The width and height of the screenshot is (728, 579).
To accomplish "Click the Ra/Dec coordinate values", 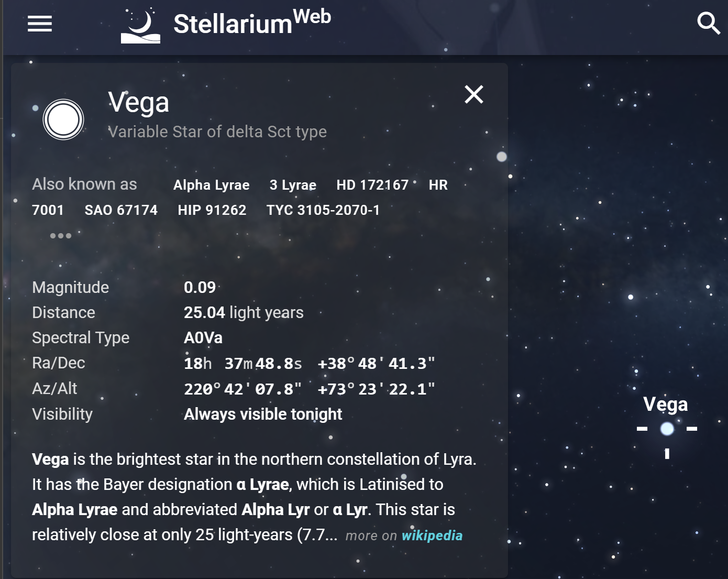I will coord(310,363).
